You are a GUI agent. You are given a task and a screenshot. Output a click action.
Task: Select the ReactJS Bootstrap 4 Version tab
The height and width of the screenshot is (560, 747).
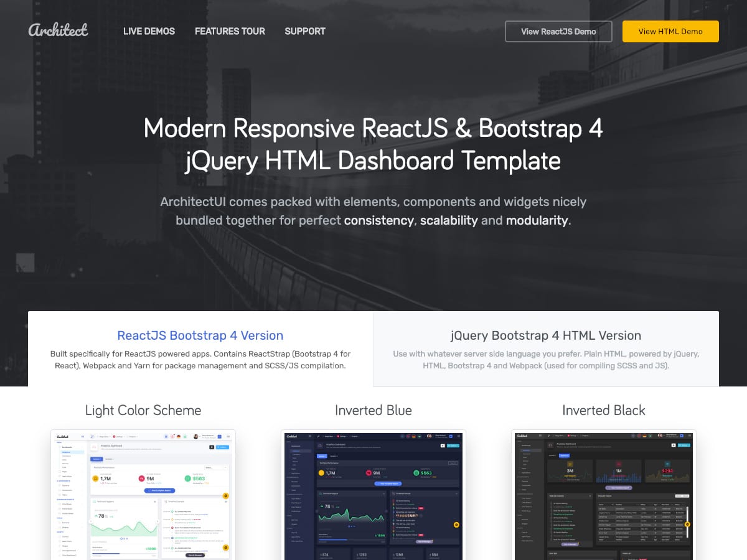click(x=200, y=349)
